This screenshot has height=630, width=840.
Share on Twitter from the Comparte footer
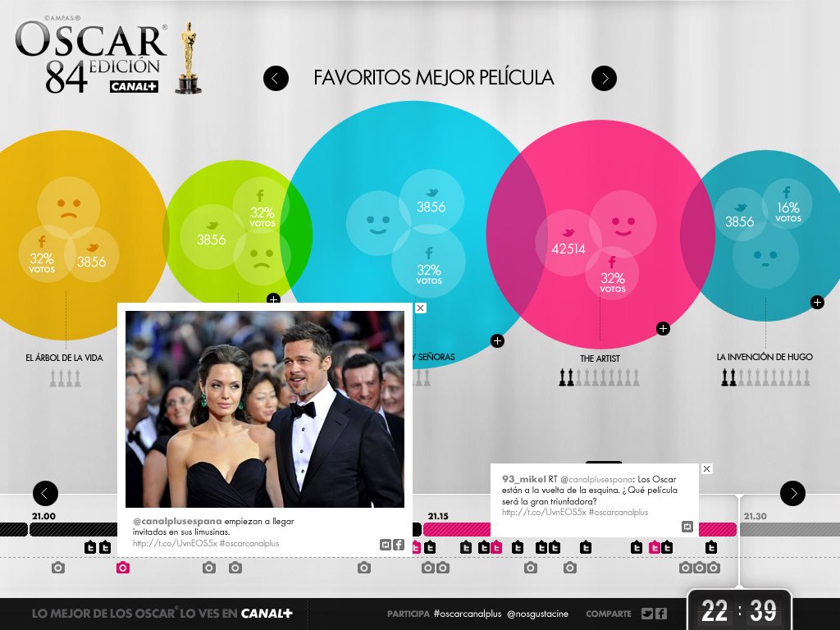[x=647, y=614]
